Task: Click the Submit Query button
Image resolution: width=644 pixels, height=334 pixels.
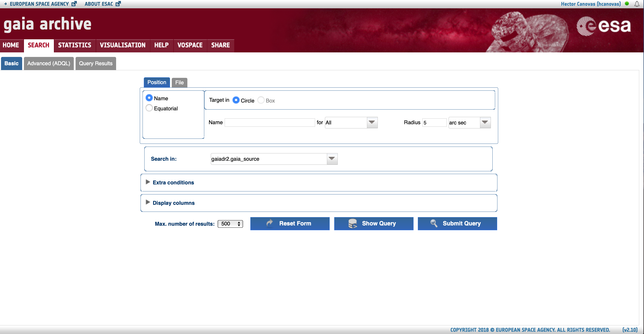Action: [457, 223]
